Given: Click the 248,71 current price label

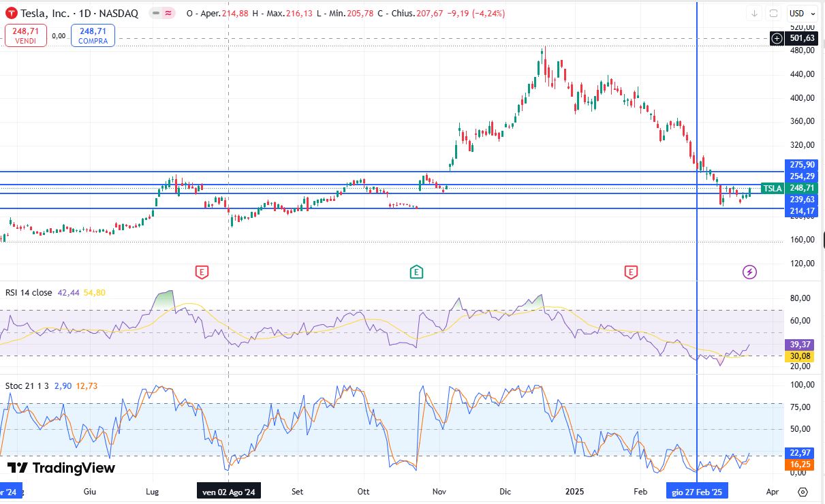Looking at the screenshot, I should click(x=803, y=188).
